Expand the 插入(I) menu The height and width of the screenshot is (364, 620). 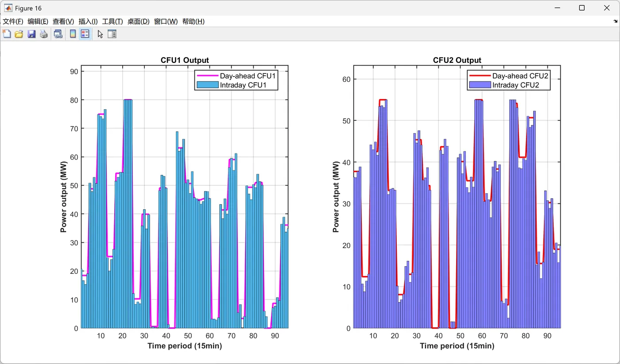(x=88, y=21)
